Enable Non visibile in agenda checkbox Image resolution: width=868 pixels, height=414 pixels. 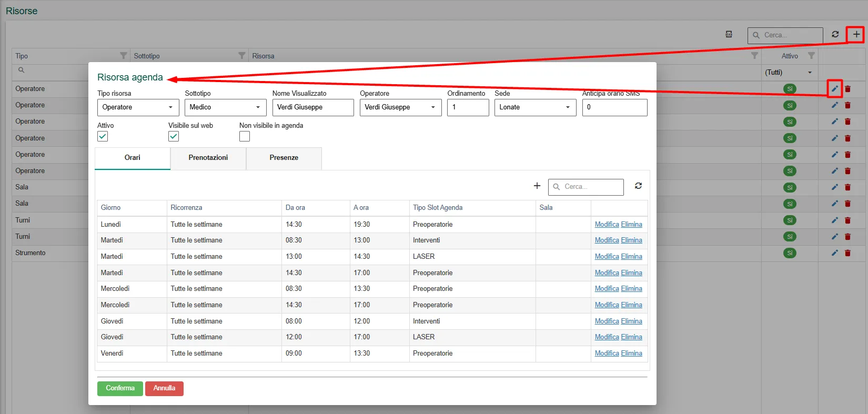click(x=245, y=136)
